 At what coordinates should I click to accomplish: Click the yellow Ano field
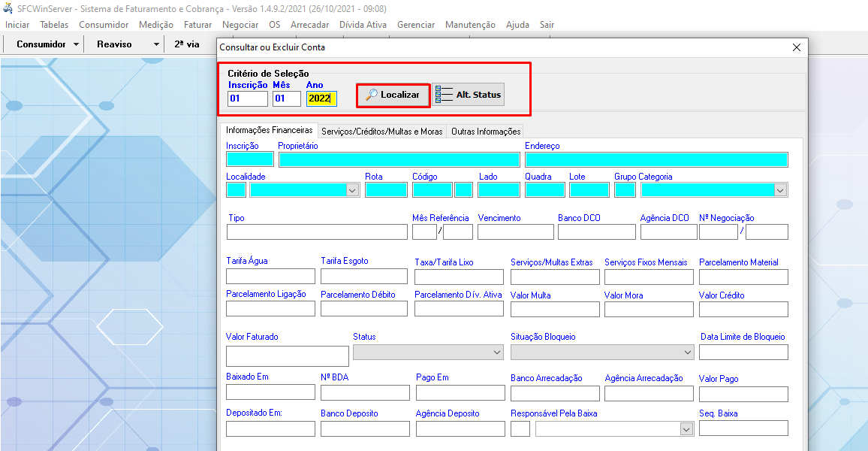[321, 98]
